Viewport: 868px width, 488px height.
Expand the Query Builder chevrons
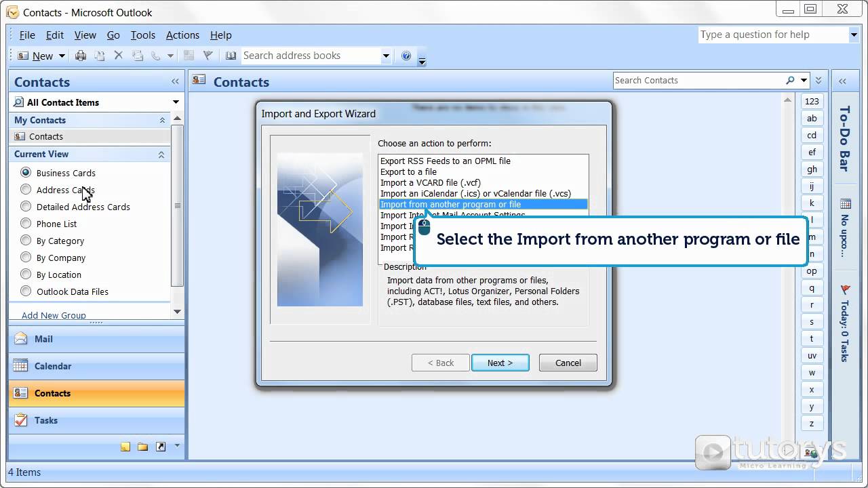(x=818, y=80)
